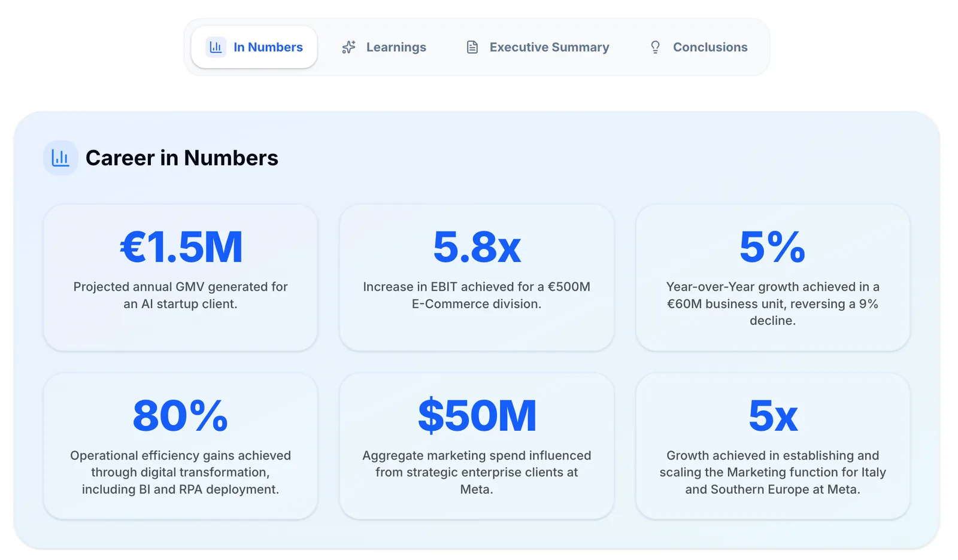Screen dimensions: 958x560
Task: Click the Year-over-Year growth description text
Action: click(773, 304)
